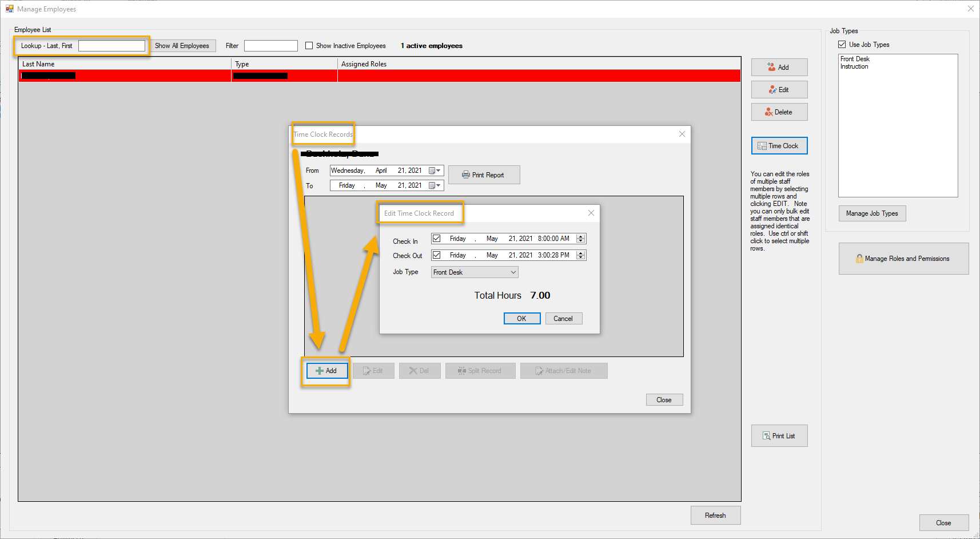Click the Filter input field
Image resolution: width=980 pixels, height=539 pixels.
(x=270, y=46)
